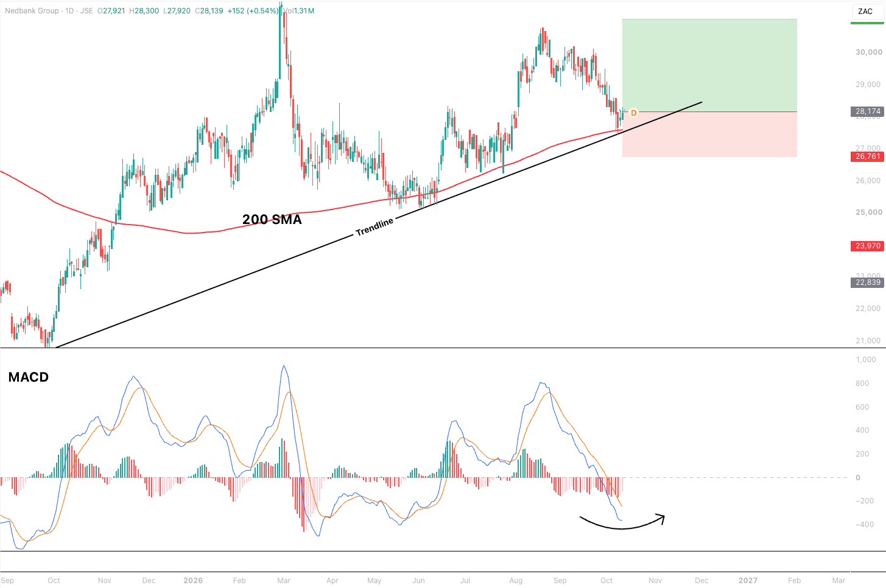Select the 200 SMA text annotation
This screenshot has height=588, width=886.
[272, 220]
